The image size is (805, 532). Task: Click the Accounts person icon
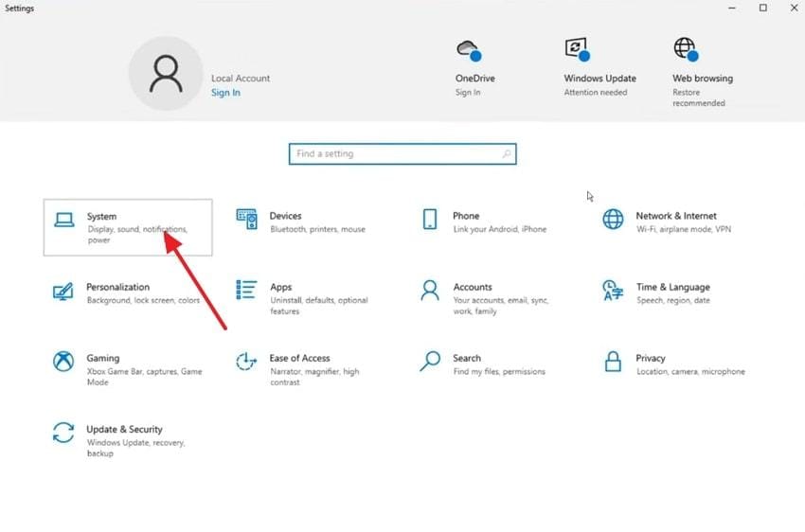point(430,290)
